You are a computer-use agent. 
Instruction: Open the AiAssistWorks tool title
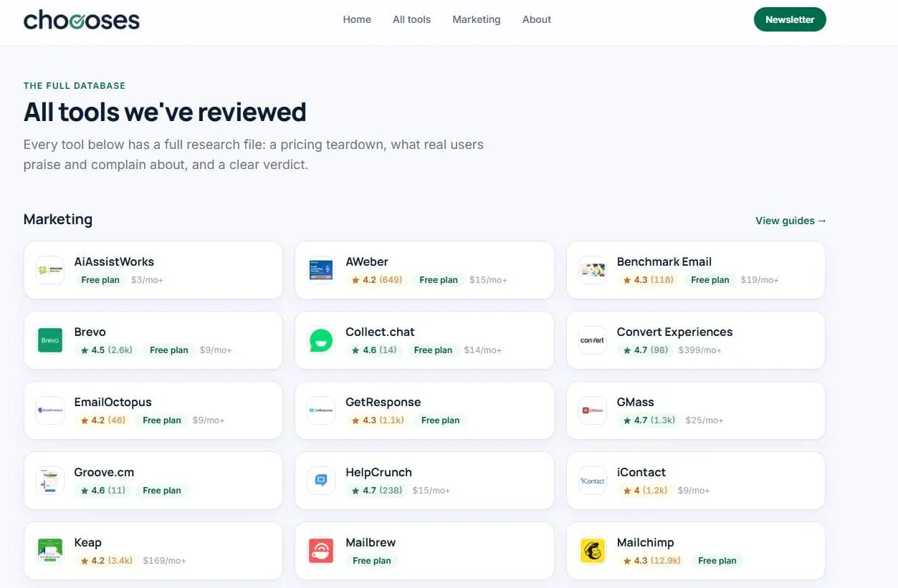pyautogui.click(x=114, y=261)
